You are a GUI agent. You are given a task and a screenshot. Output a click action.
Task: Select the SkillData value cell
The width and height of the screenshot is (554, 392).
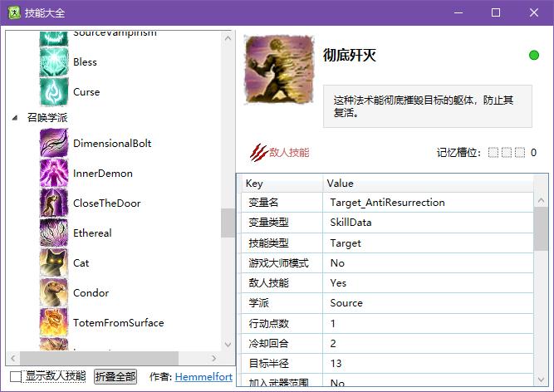(428, 223)
